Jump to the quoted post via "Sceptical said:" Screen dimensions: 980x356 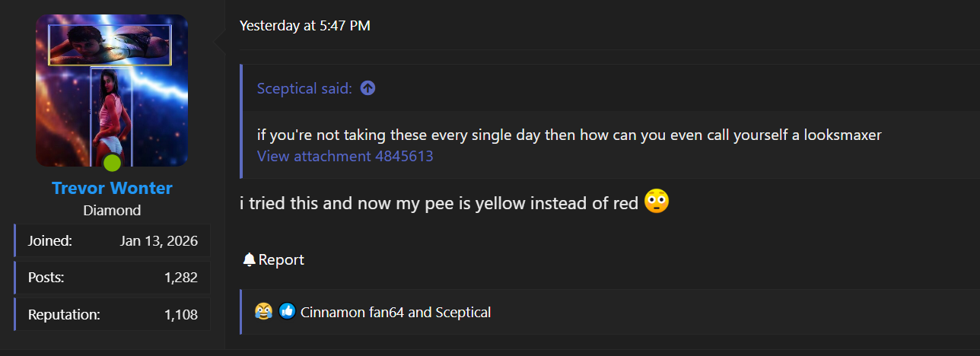tap(304, 88)
